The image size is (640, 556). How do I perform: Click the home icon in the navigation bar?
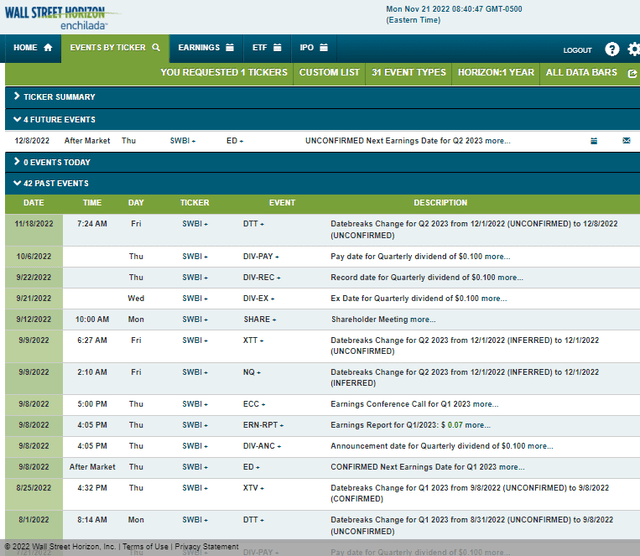pos(48,47)
